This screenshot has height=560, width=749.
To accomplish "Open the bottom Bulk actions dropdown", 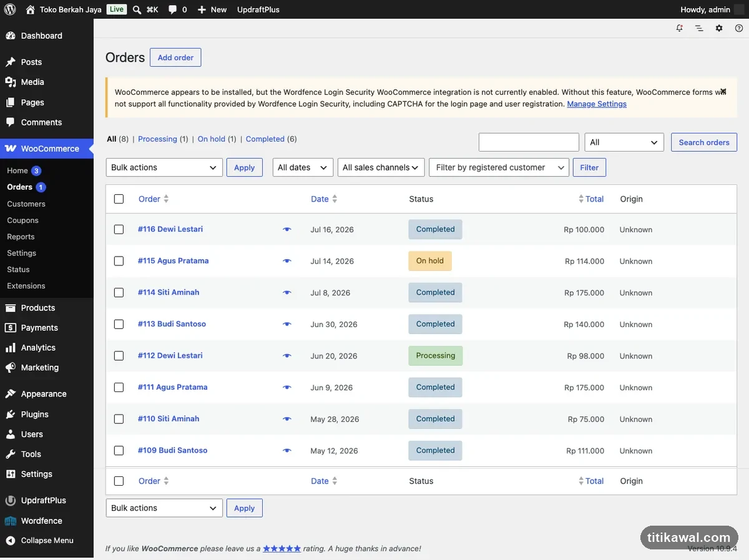I will [164, 508].
